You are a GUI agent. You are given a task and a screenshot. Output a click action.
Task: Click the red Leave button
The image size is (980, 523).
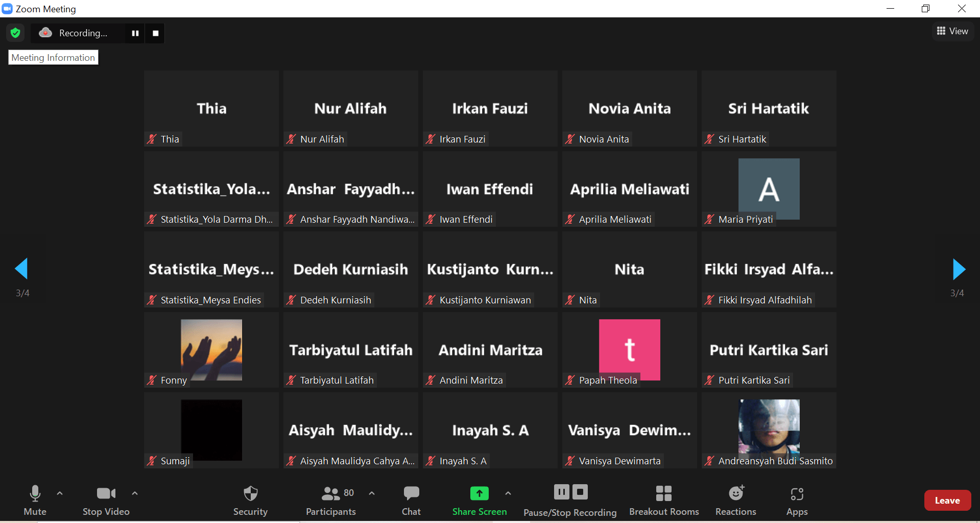(947, 501)
